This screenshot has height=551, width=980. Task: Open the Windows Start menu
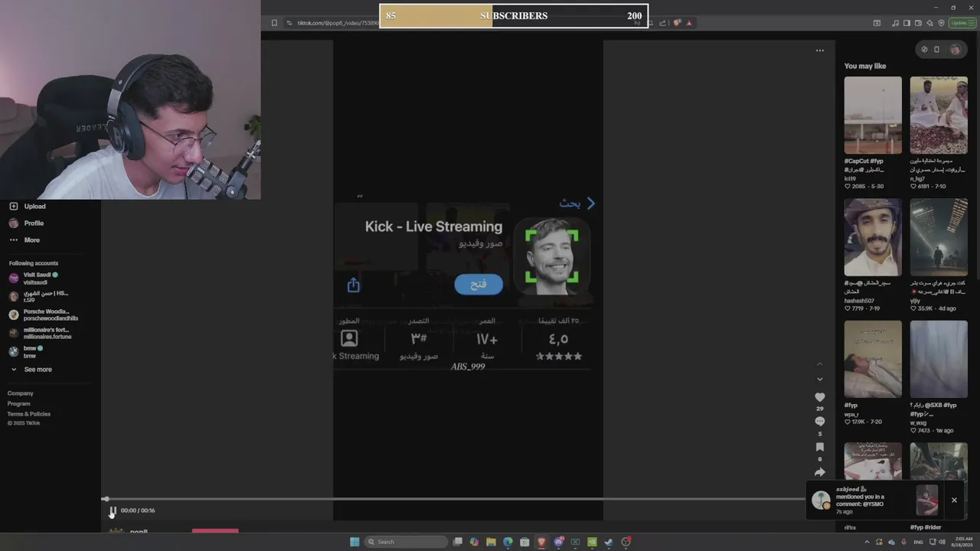click(x=354, y=542)
